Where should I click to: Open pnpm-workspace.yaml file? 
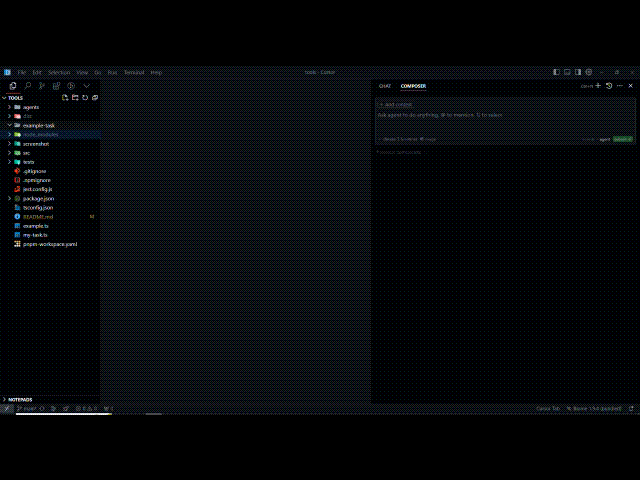click(50, 244)
